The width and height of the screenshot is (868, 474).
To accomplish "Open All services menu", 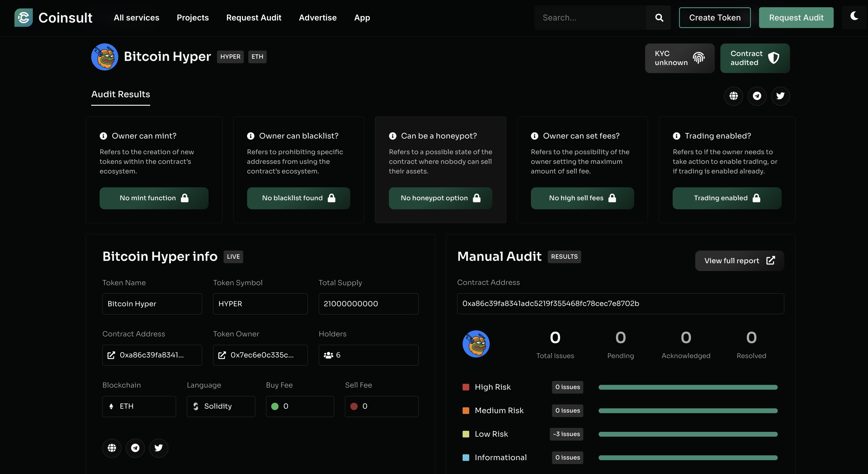I will click(136, 17).
